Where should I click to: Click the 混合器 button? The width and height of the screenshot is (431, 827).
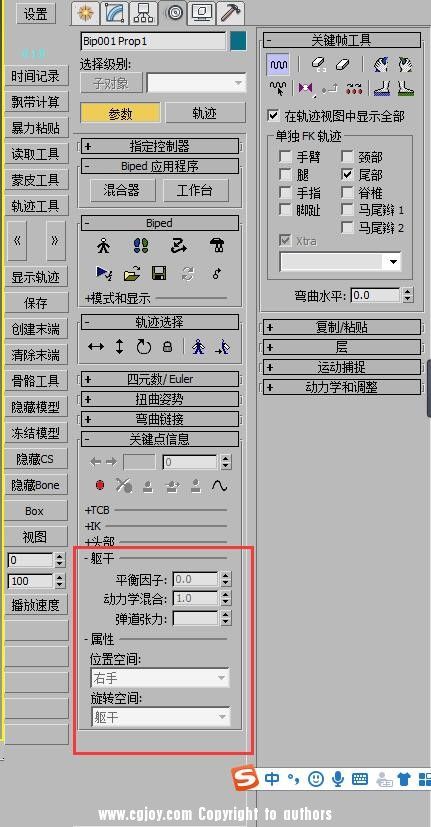click(122, 190)
